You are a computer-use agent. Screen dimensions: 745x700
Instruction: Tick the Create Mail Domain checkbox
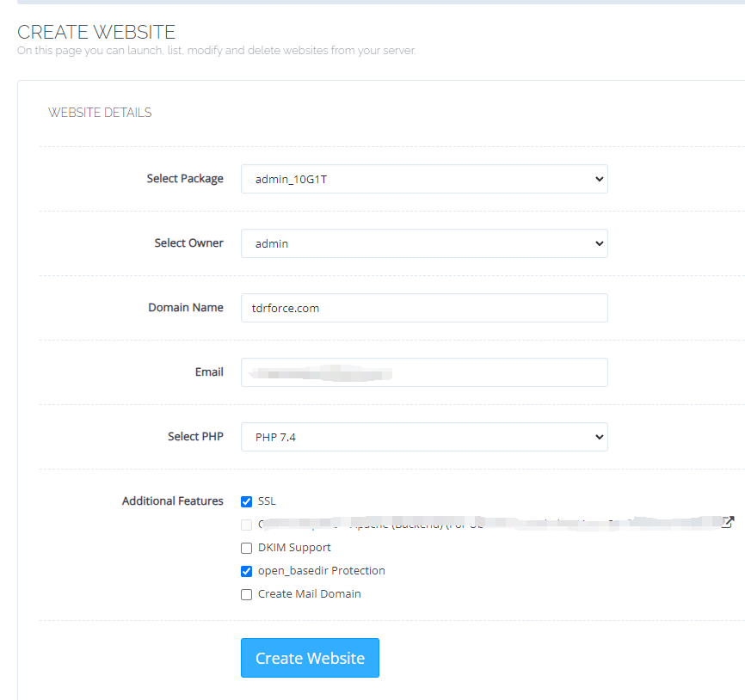[x=247, y=594]
